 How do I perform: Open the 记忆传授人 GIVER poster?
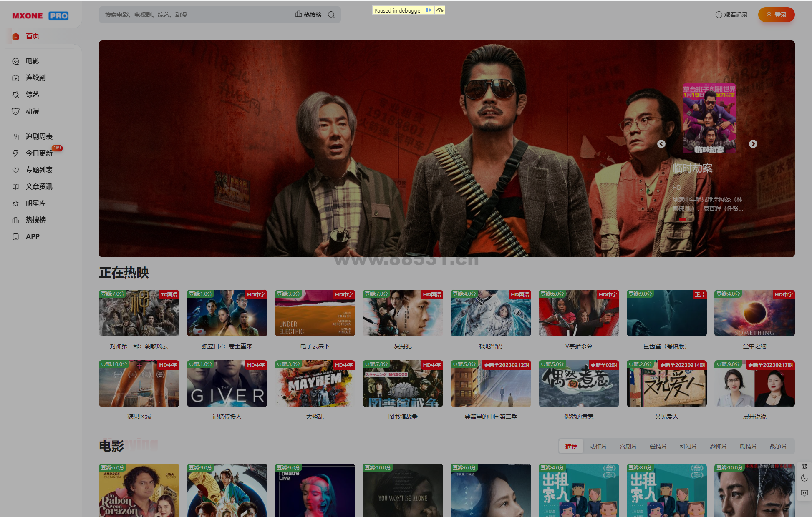pyautogui.click(x=227, y=384)
